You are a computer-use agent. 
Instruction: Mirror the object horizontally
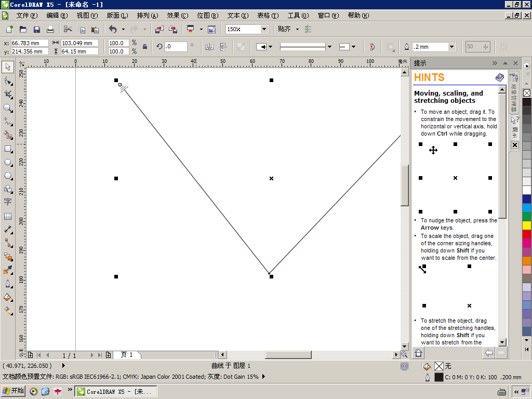coord(209,47)
